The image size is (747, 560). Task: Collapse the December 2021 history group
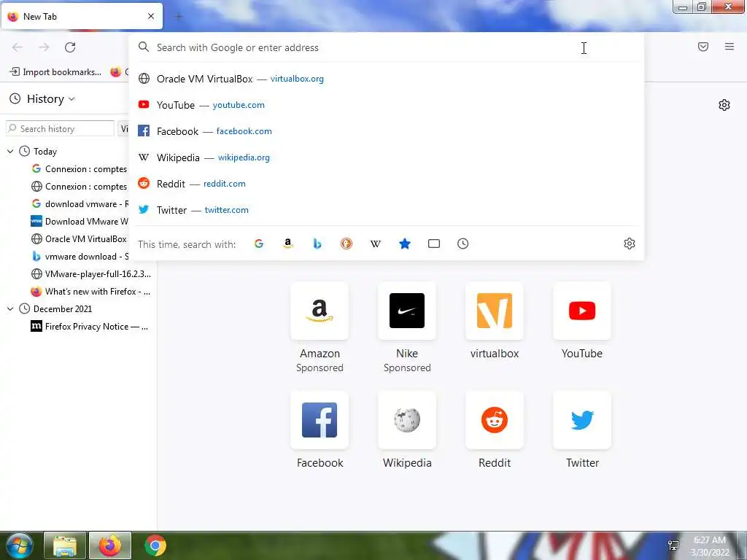pos(10,309)
